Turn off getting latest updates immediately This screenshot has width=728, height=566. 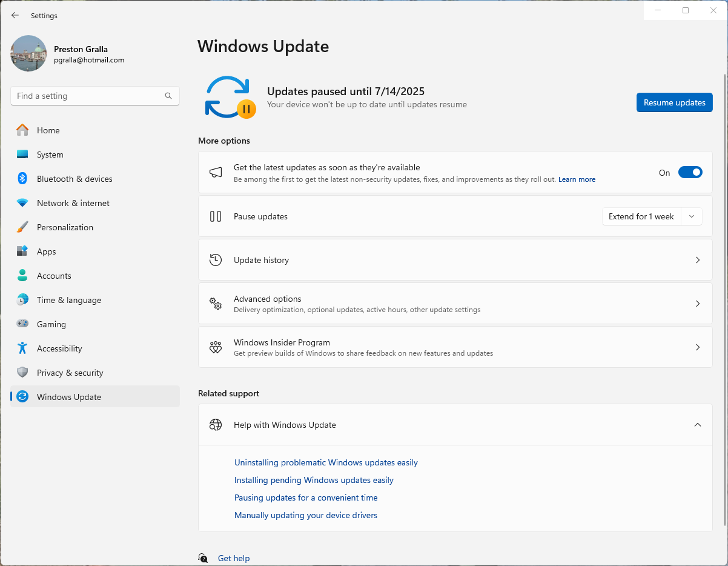(x=690, y=172)
